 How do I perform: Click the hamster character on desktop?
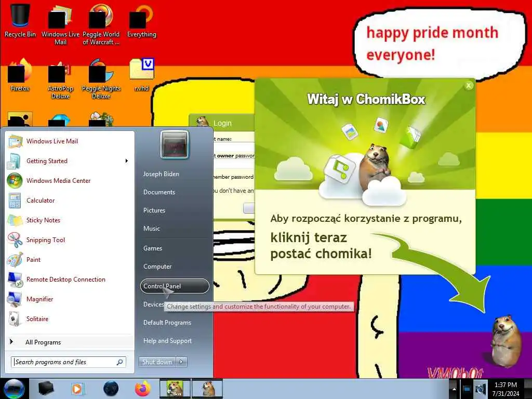506,340
